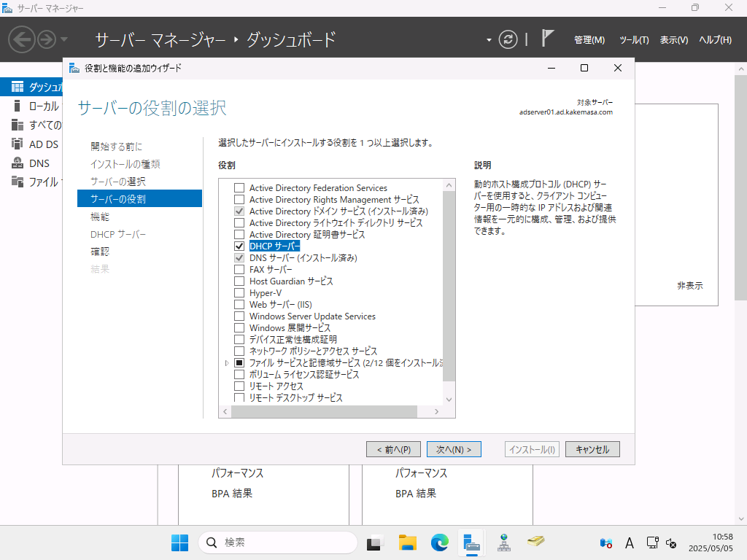Viewport: 747px width, 560px height.
Task: Click the wizard title bar icon
Action: (x=74, y=68)
